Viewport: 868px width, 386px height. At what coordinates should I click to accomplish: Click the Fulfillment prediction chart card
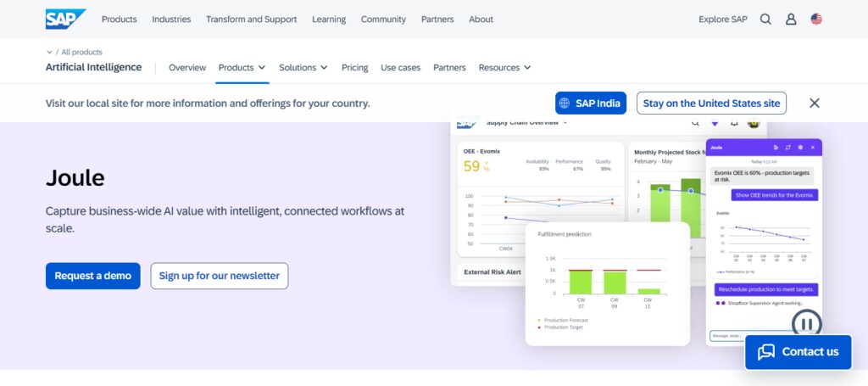[x=607, y=284]
